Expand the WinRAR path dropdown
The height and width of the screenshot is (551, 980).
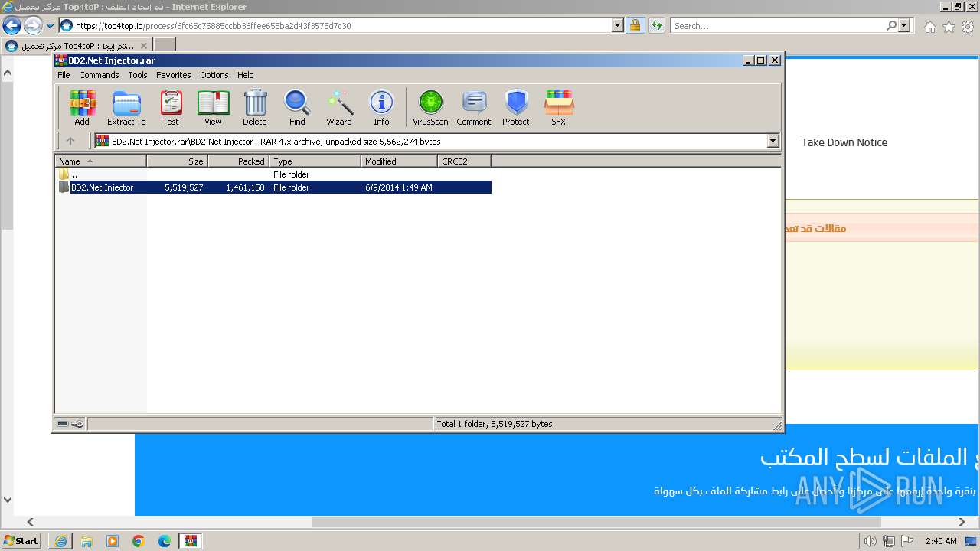point(773,141)
